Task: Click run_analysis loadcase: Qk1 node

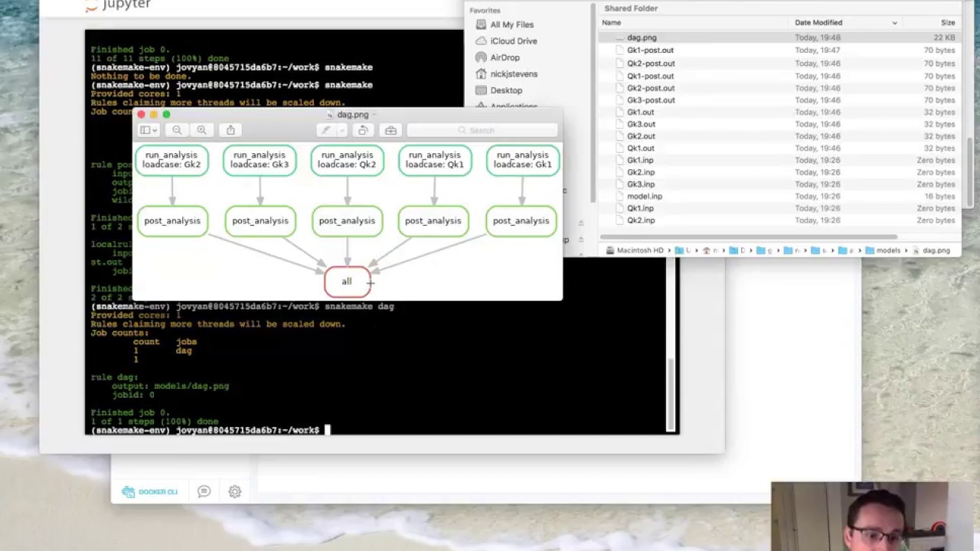Action: [435, 160]
